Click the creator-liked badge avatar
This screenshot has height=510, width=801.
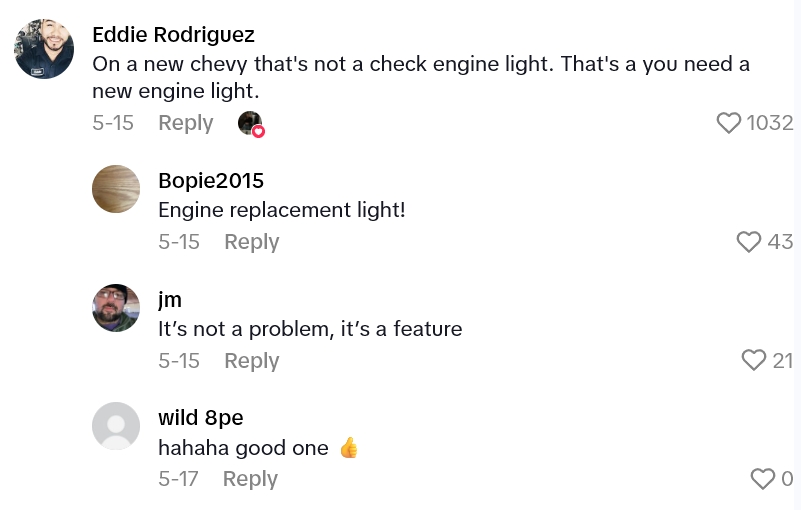[250, 123]
